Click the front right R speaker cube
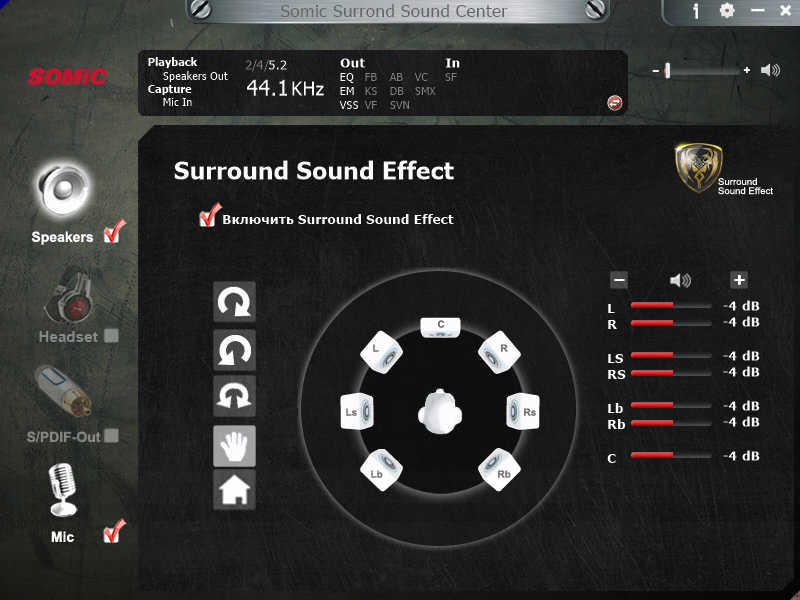800x600 pixels. click(x=499, y=352)
